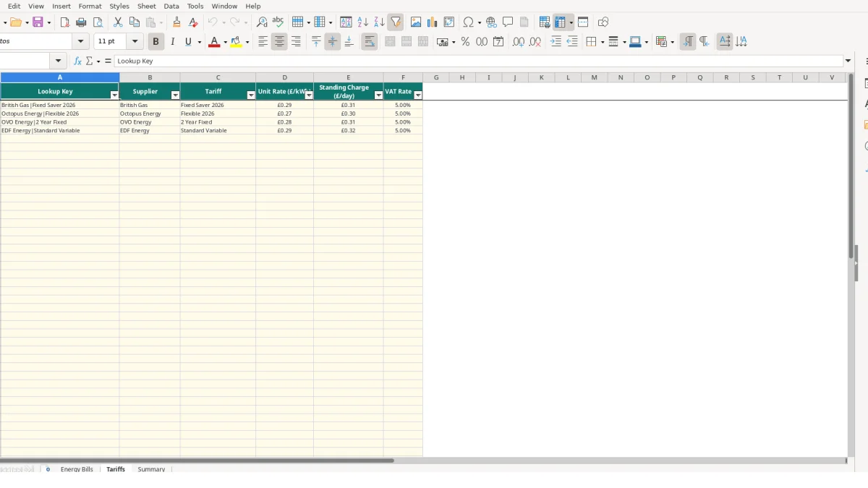Toggle Print Preview
868x488 pixels.
[x=98, y=22]
